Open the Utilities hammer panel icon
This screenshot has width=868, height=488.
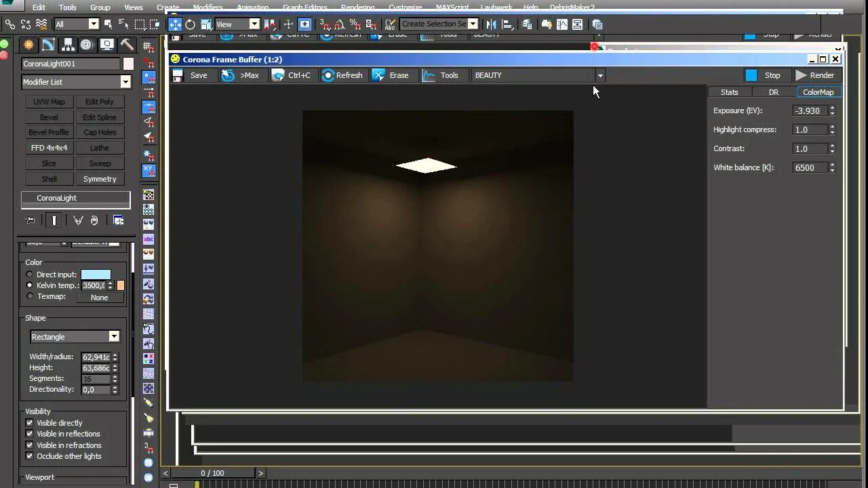click(x=127, y=45)
